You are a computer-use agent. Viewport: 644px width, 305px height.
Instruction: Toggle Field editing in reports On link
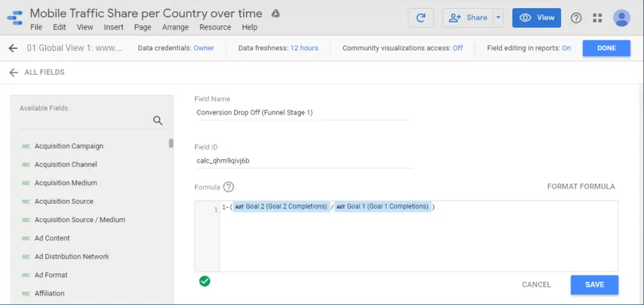[x=567, y=48]
